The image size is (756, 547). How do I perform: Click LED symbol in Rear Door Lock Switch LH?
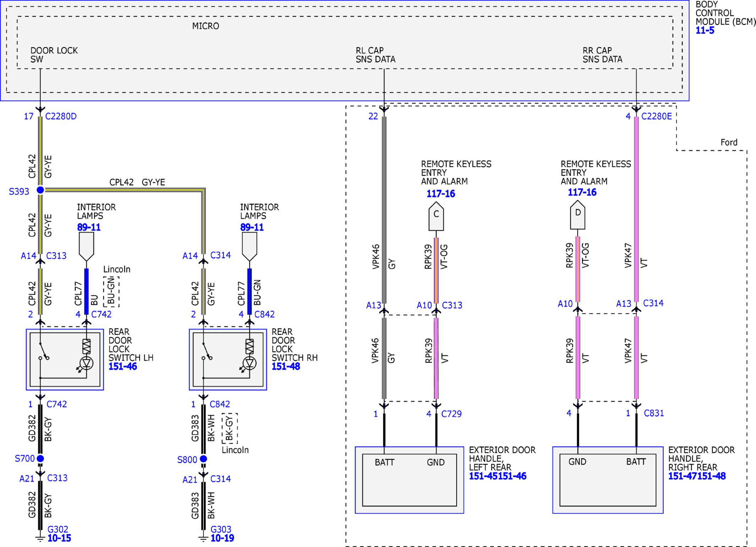pos(86,363)
